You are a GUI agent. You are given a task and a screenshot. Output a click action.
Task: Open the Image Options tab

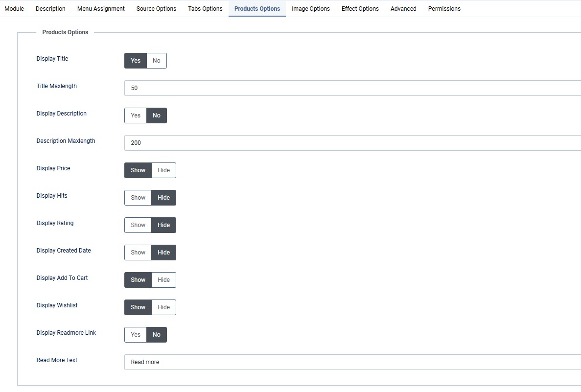coord(311,9)
